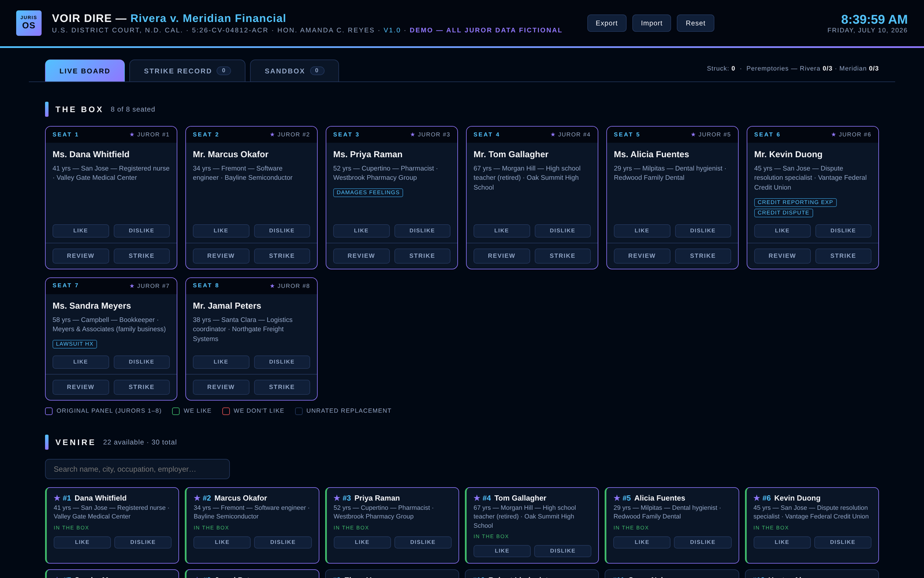Click the Export button
Screen dimensions: 924x578
[606, 23]
